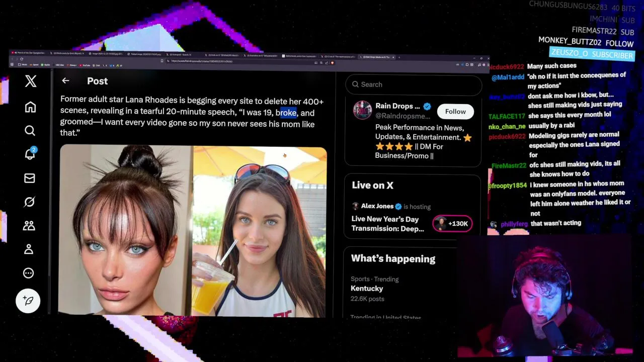Click chat message 'that wasn't acting'
Screen dimensions: 644x362
556,223
